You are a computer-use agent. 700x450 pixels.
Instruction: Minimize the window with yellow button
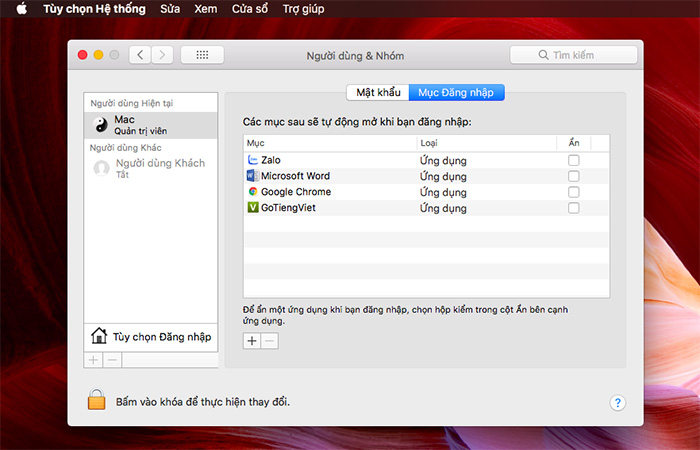pos(99,55)
